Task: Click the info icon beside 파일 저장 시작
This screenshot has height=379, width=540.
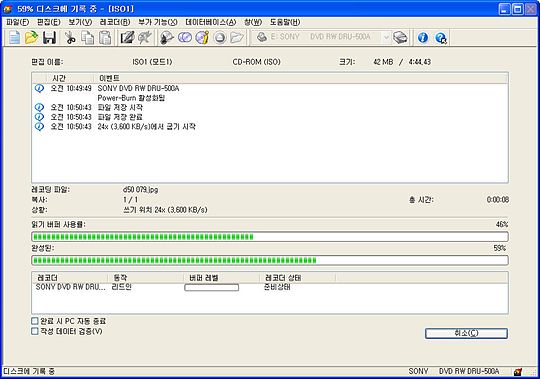Action: point(40,107)
